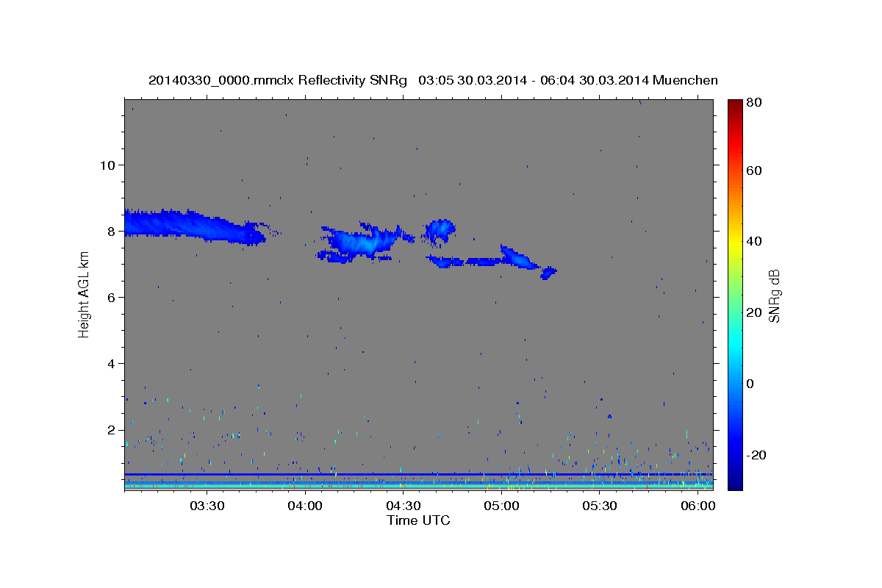Screen dimensions: 882x588
Task: Click the cloud echo between 04:00 and 04:30
Action: 364,241
